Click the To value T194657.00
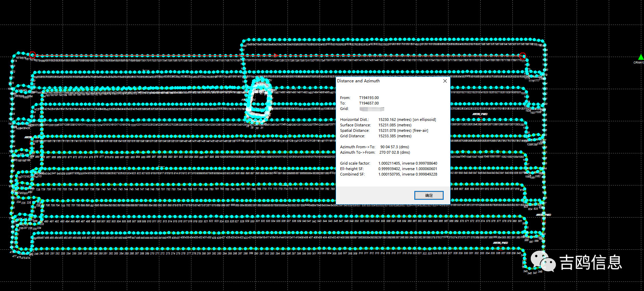 [x=369, y=103]
